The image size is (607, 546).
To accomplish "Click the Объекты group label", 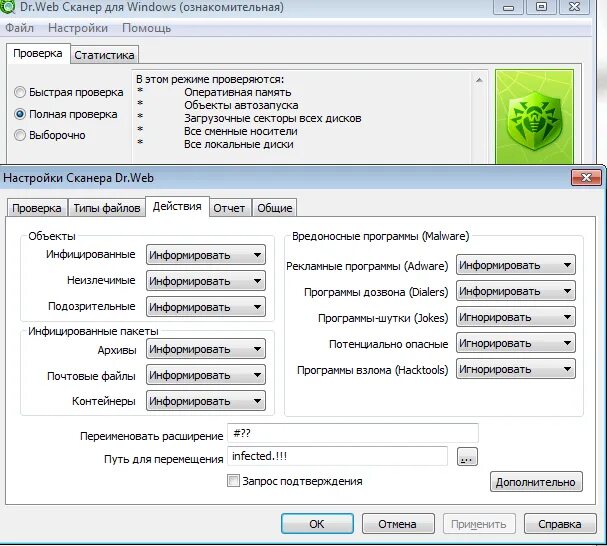I will (x=52, y=236).
